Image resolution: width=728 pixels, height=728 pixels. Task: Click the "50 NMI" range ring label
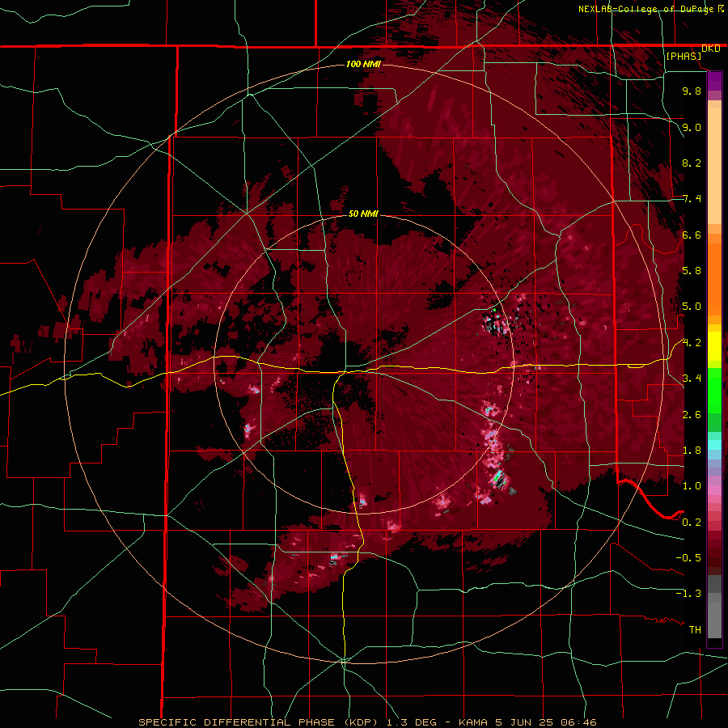pos(363,214)
